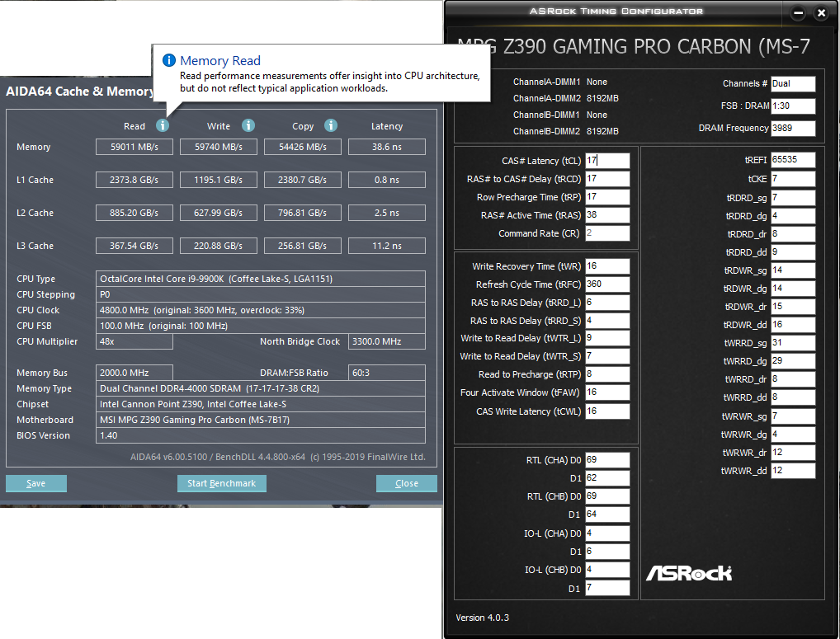Click the tWRWR_dd field
The image size is (840, 639).
[793, 471]
